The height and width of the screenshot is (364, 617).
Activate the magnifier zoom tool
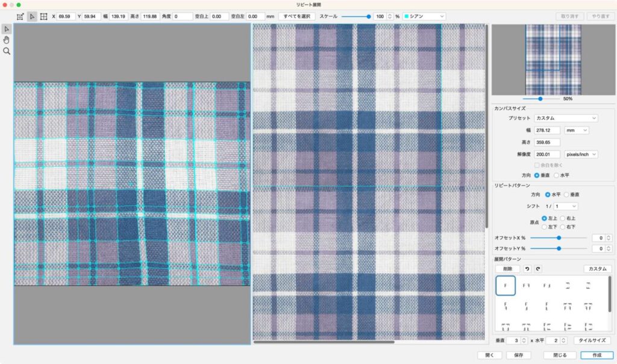[x=7, y=51]
